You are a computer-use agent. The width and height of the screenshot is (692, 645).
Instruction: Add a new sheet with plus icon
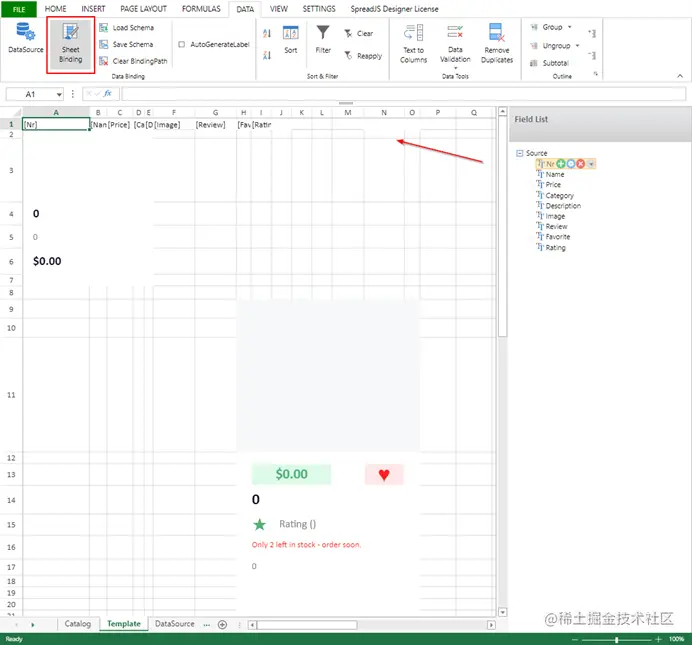(x=222, y=624)
